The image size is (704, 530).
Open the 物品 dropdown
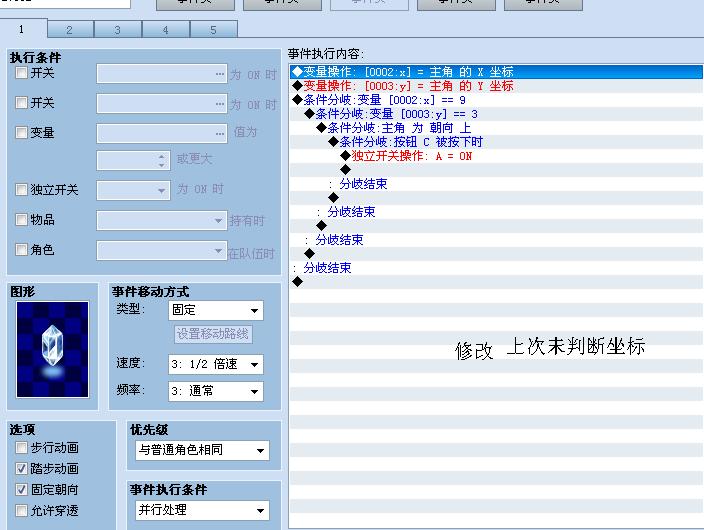(162, 221)
